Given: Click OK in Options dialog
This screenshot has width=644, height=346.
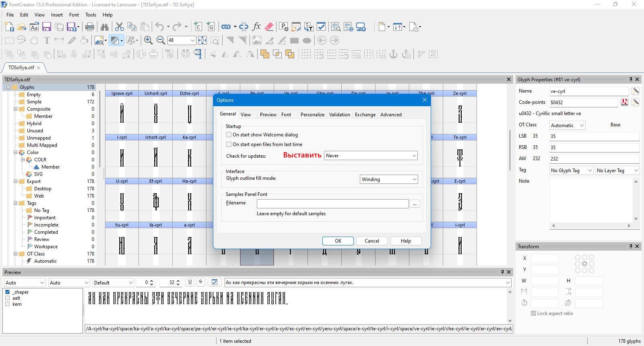Looking at the screenshot, I should [338, 241].
